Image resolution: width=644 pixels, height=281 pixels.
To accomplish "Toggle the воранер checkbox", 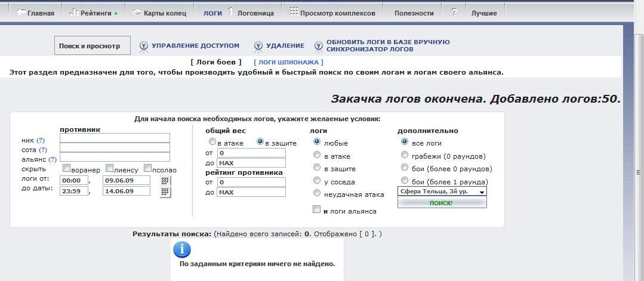I will click(x=66, y=168).
